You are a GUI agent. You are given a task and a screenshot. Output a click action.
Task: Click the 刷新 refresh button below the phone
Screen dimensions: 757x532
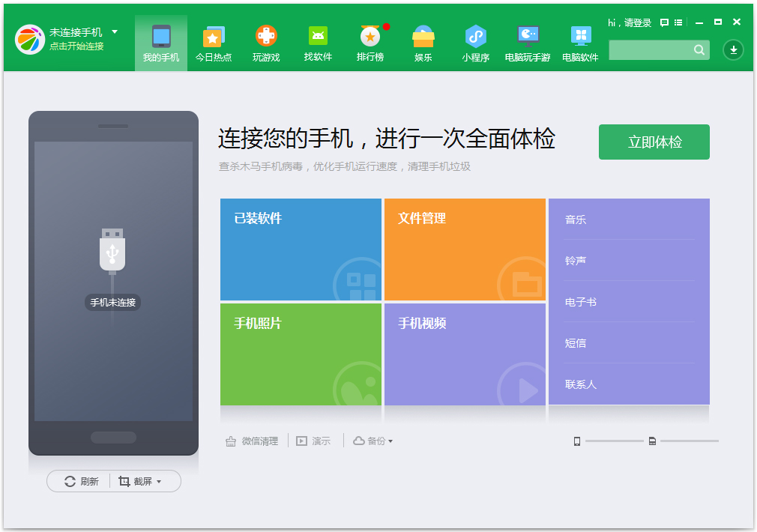coord(79,481)
